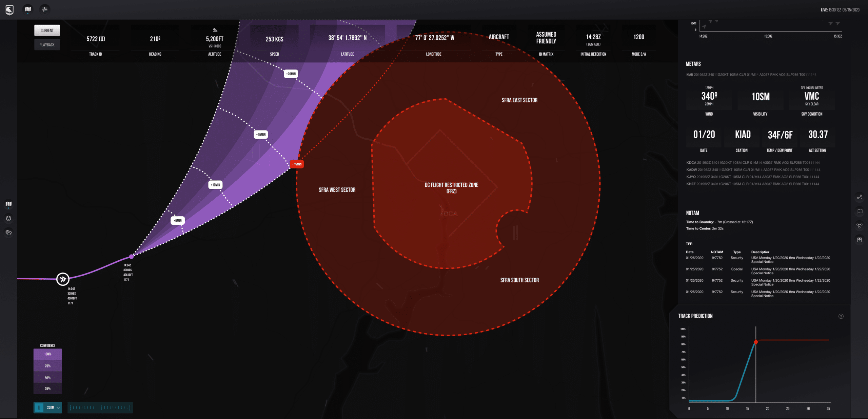The width and height of the screenshot is (868, 419).
Task: Select the KIAD METAR line at top
Action: point(751,75)
